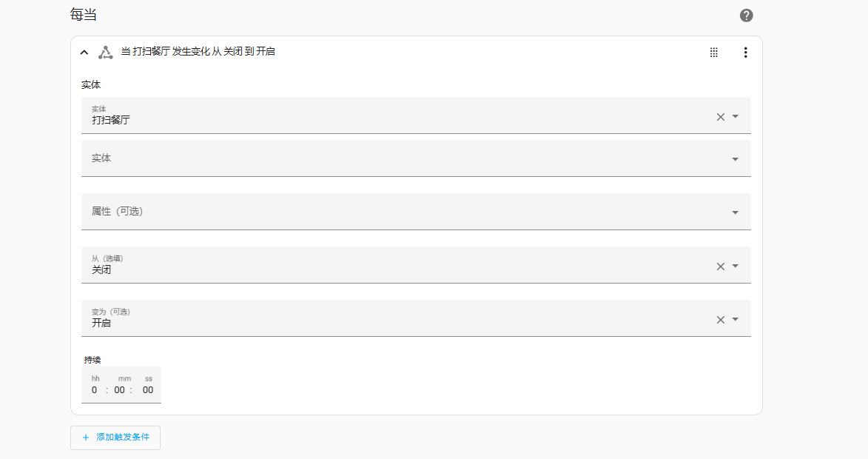Click the minutes field in 持续

(120, 390)
